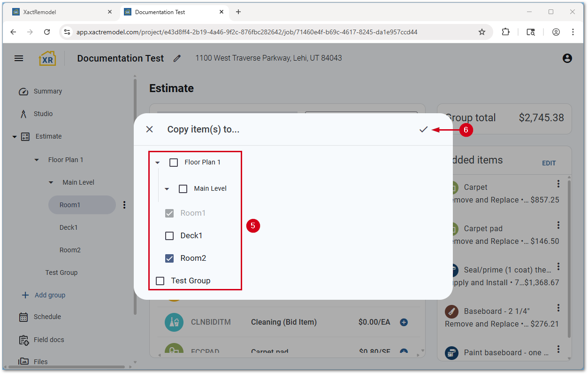This screenshot has width=588, height=374.
Task: Enable the Test Group checkbox
Action: coord(160,280)
